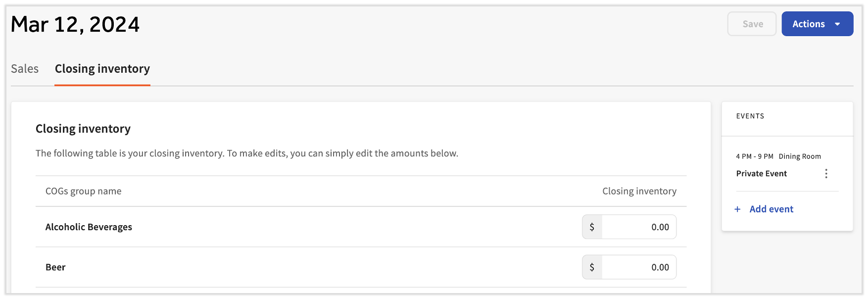
Task: Select the Closing inventory tab
Action: (102, 69)
